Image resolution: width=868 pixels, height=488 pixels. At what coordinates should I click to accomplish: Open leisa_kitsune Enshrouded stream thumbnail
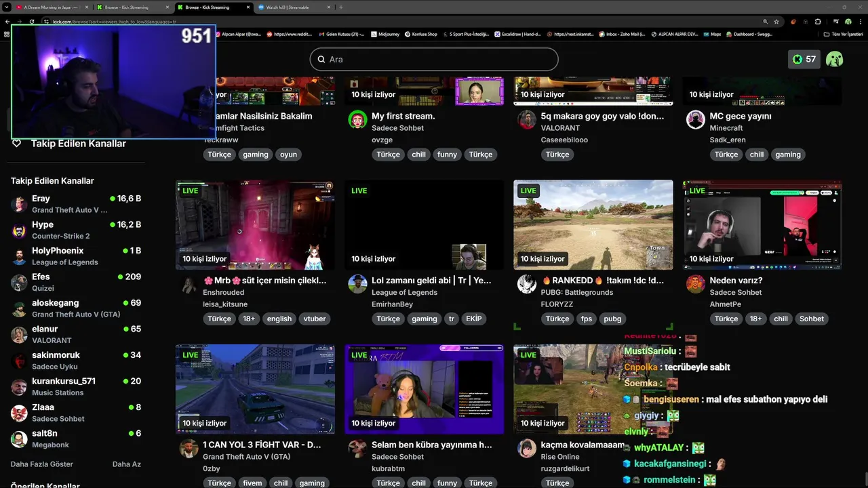[255, 224]
